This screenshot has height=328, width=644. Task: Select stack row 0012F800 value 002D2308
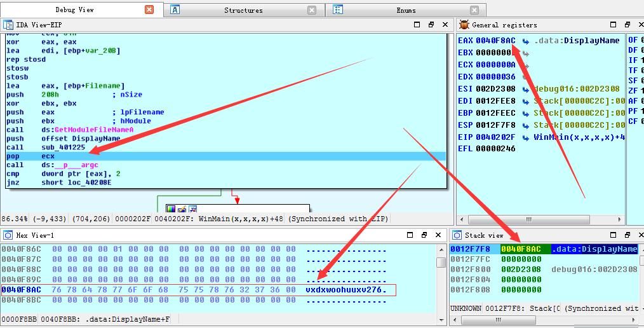point(521,270)
